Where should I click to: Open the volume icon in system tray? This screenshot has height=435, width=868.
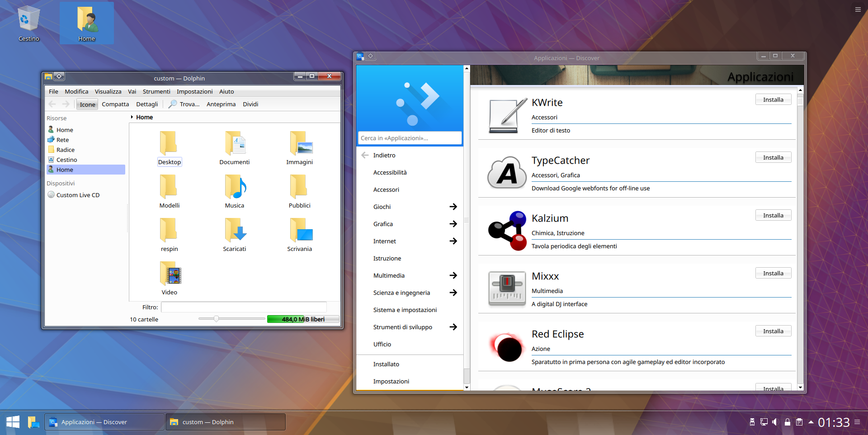pos(775,422)
